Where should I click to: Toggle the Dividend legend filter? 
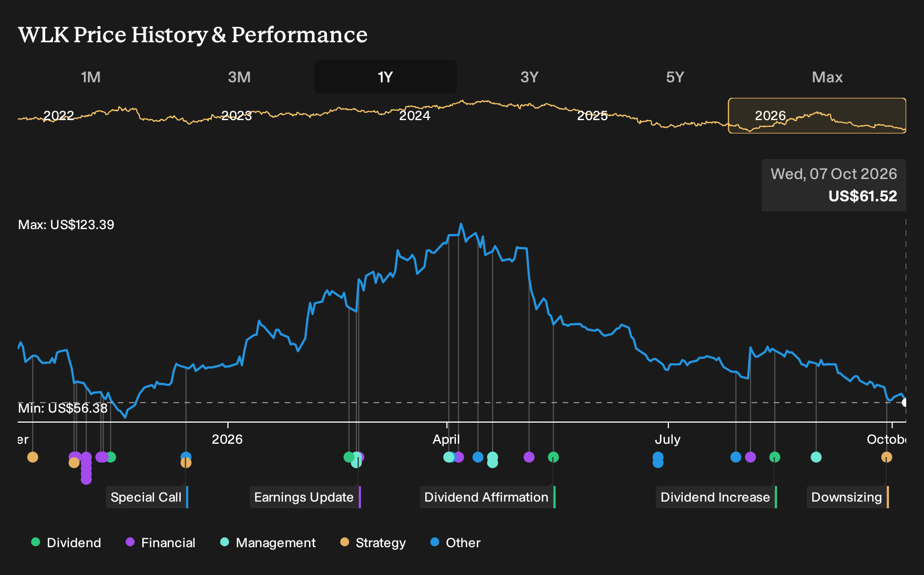coord(66,542)
